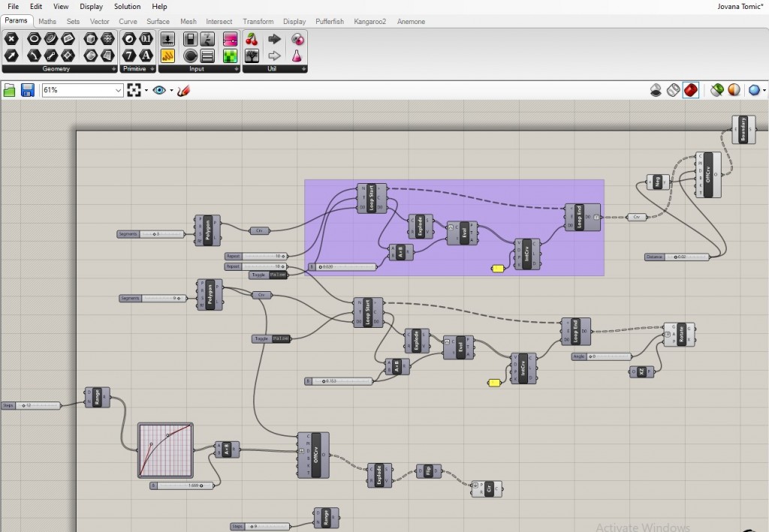Select the wireframe preview mode icon
Screen dimensions: 769x532
673,90
